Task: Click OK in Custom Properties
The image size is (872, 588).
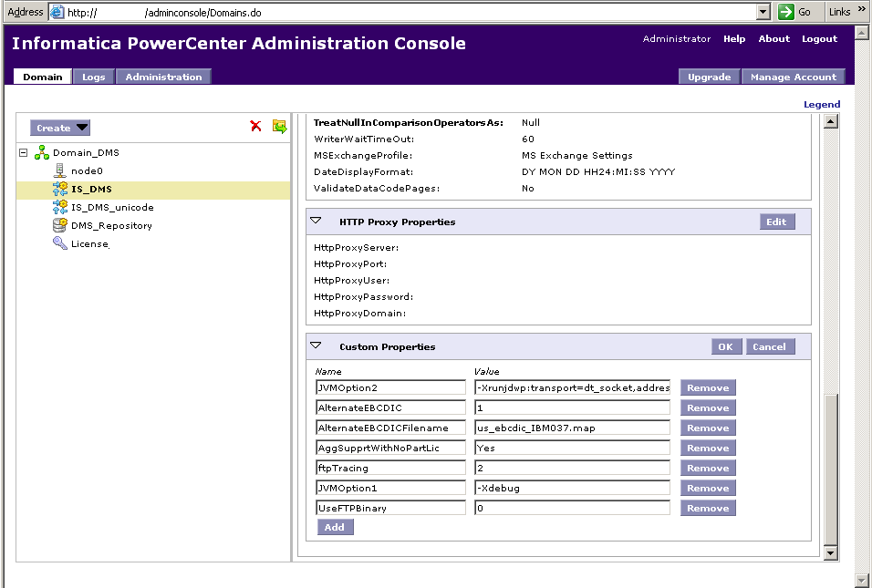Action: pyautogui.click(x=726, y=346)
